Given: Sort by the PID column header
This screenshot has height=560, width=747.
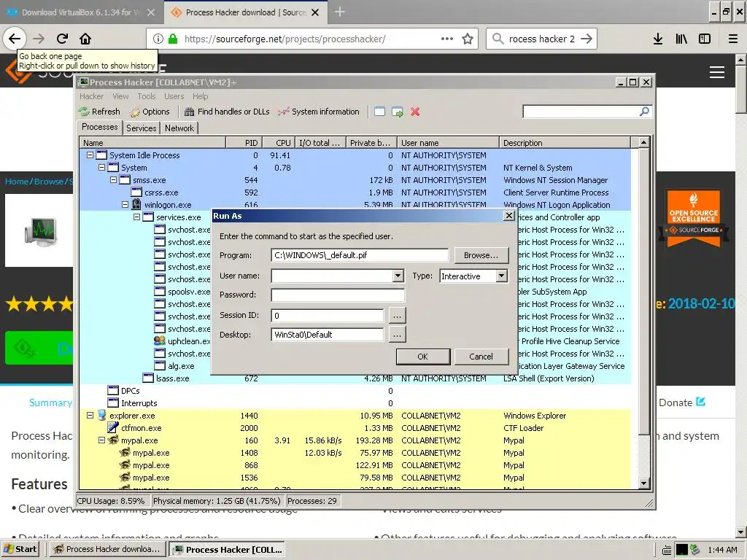Looking at the screenshot, I should [244, 143].
